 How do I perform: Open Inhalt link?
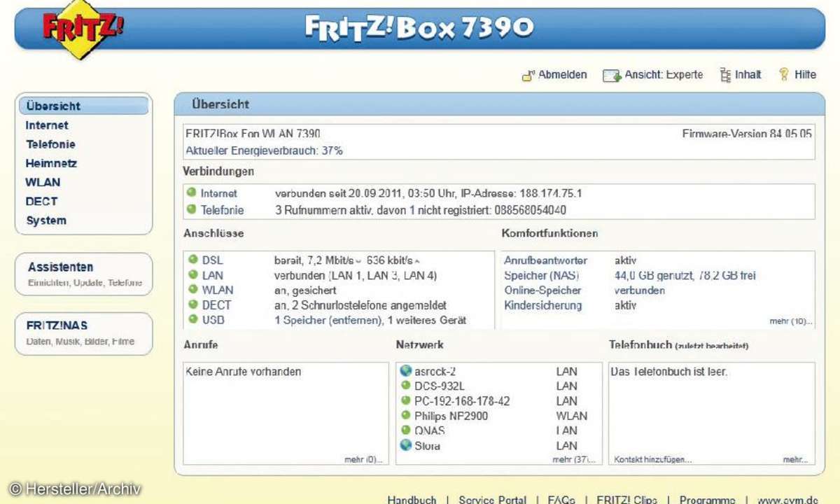click(748, 75)
